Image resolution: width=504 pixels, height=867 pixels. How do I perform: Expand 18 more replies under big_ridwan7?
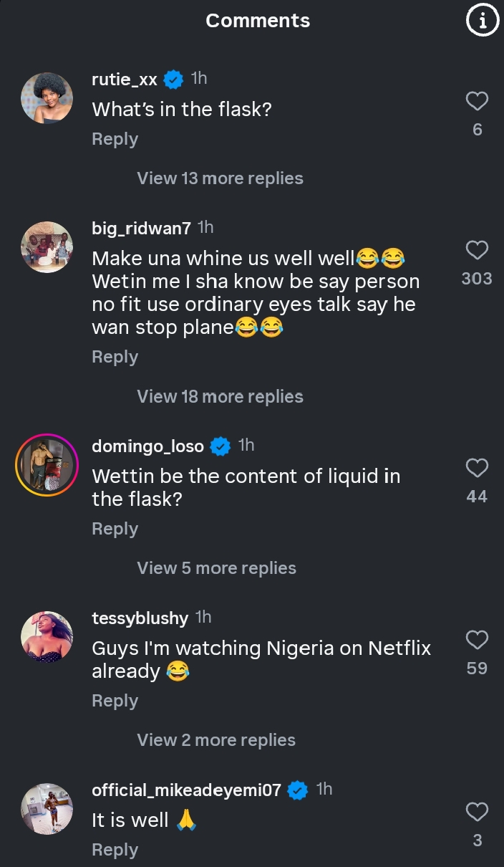coord(220,396)
